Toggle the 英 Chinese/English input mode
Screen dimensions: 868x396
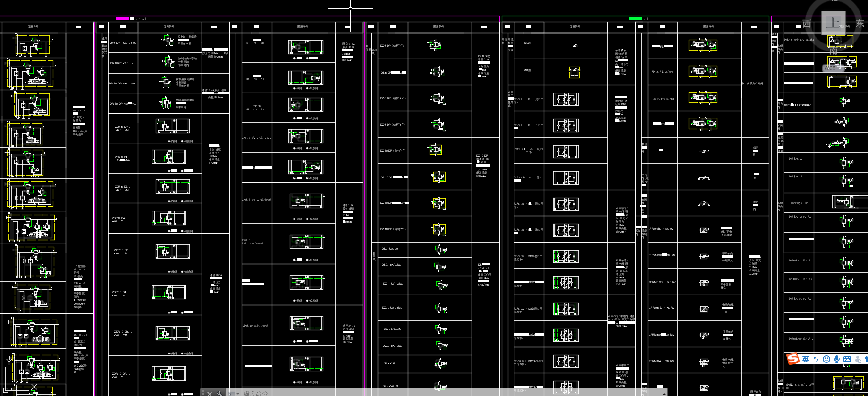pyautogui.click(x=806, y=359)
